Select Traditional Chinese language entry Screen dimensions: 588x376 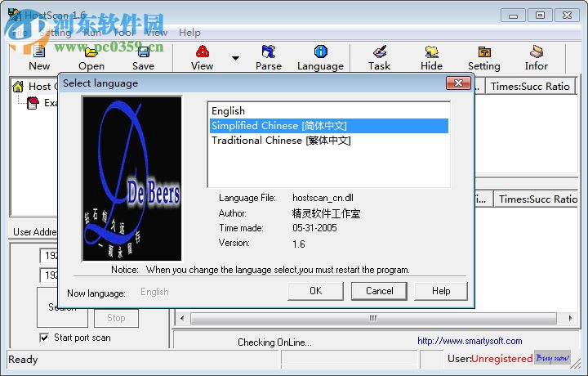pyautogui.click(x=329, y=141)
